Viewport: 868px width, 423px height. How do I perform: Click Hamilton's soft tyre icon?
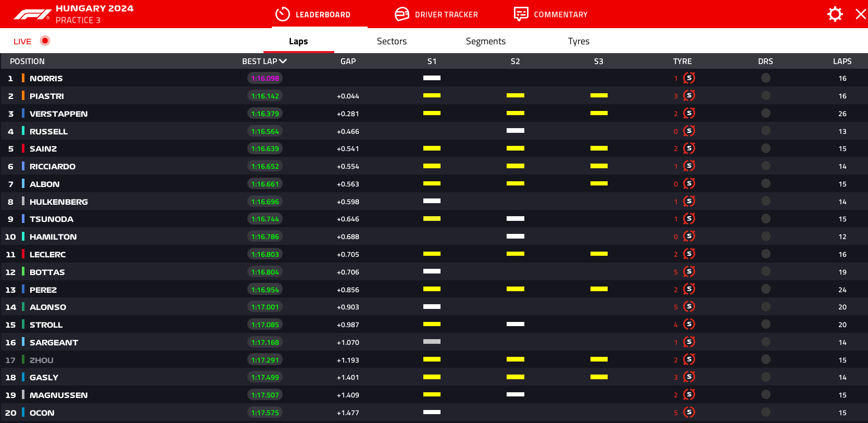689,237
